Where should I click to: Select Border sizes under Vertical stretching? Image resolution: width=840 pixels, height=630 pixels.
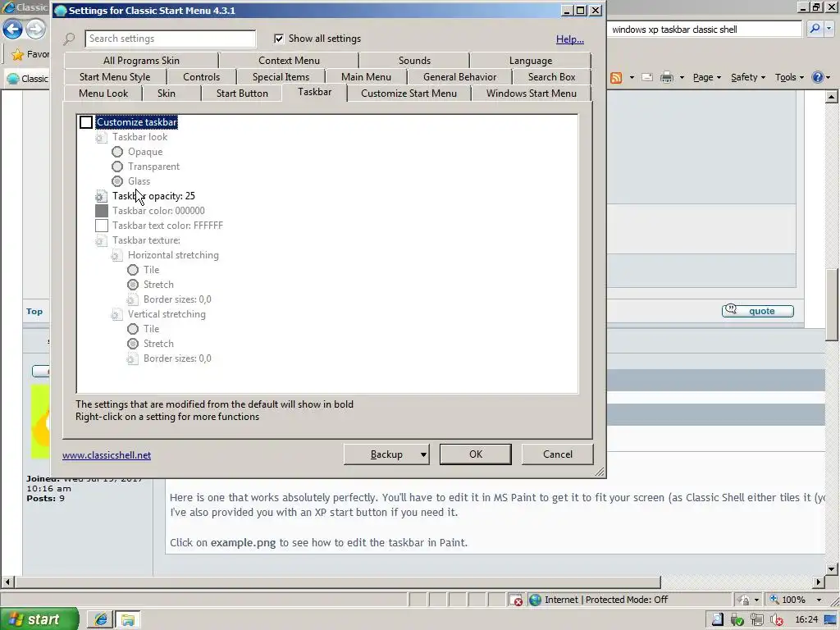(x=177, y=358)
